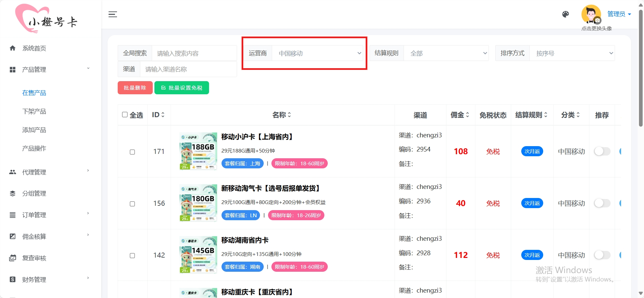The width and height of the screenshot is (644, 298).
Task: Check the row checkbox for ID 171
Action: coord(133,152)
